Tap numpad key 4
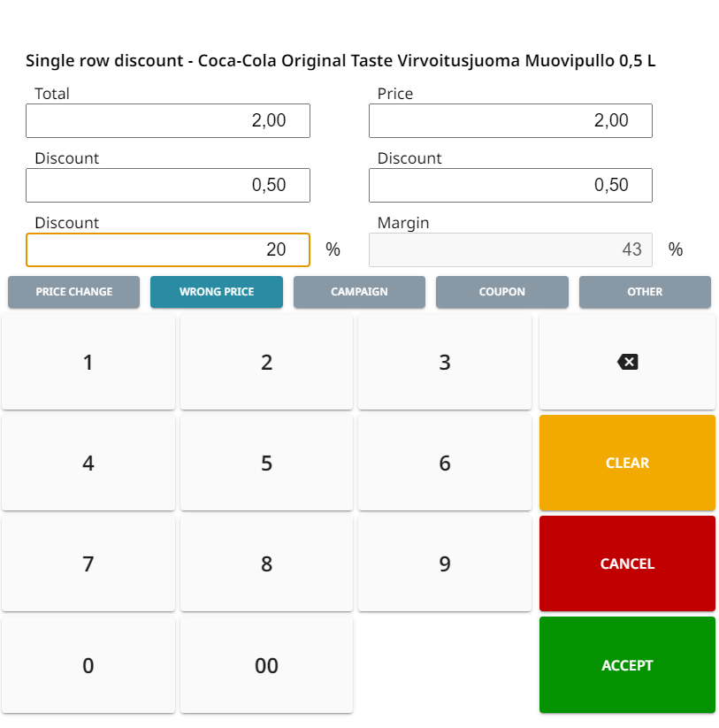The image size is (719, 728). (88, 463)
